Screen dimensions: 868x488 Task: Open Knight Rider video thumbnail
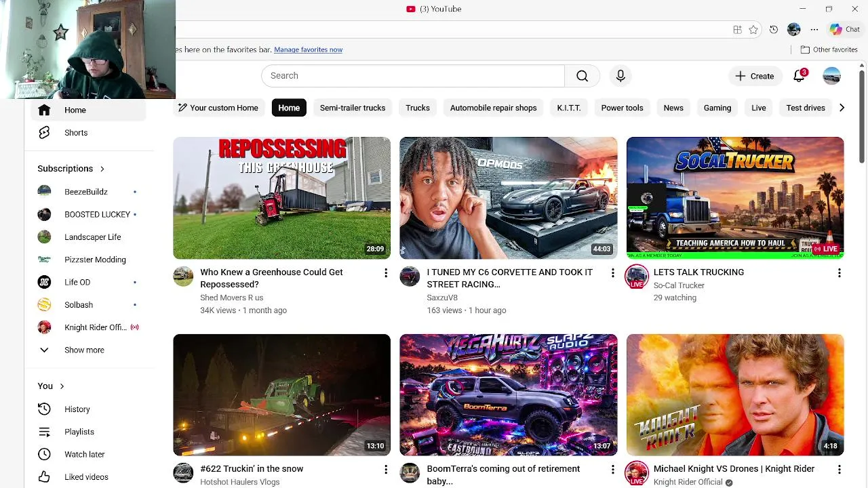tap(735, 394)
